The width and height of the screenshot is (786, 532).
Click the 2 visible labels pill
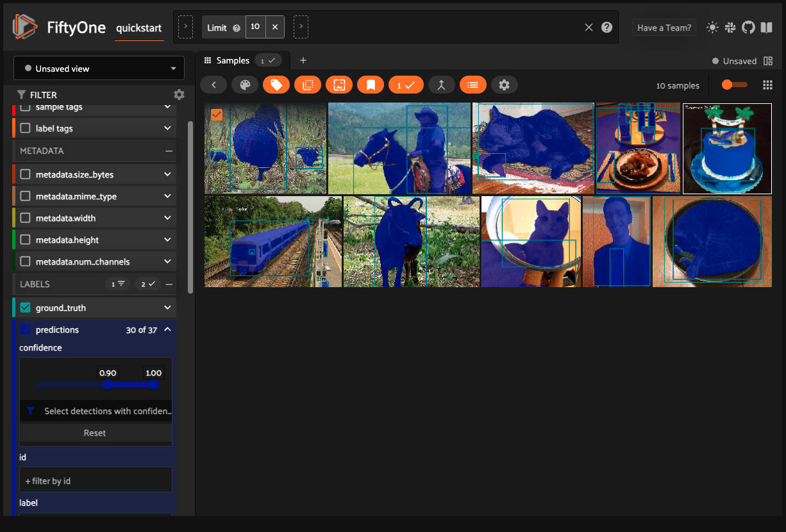click(x=148, y=284)
